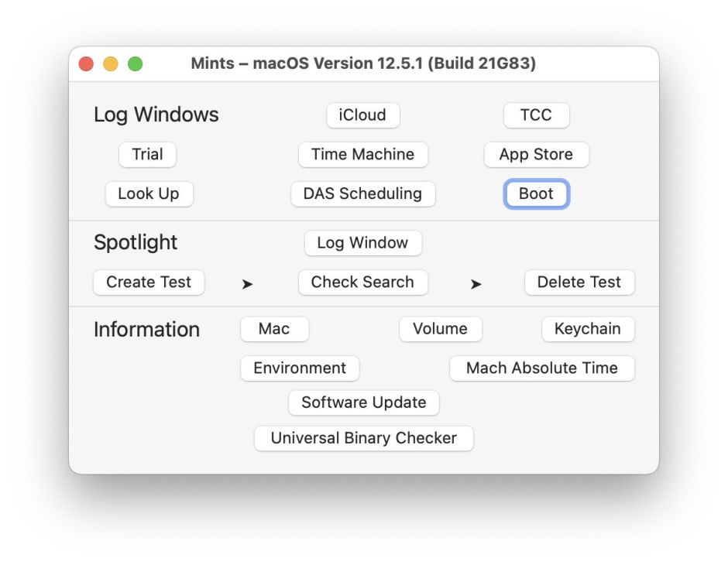Open the App Store log window

tap(536, 154)
